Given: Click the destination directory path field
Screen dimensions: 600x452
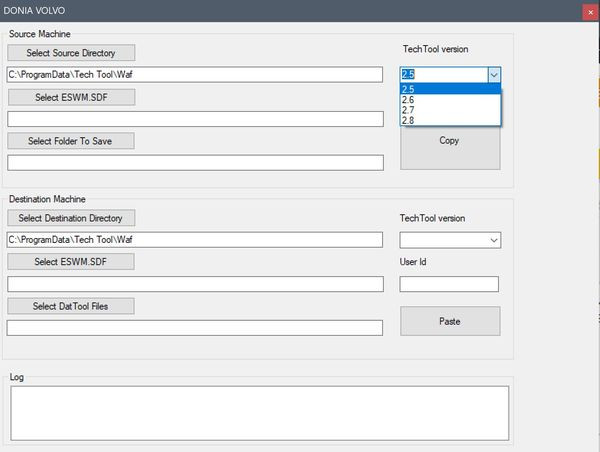Looking at the screenshot, I should 195,240.
